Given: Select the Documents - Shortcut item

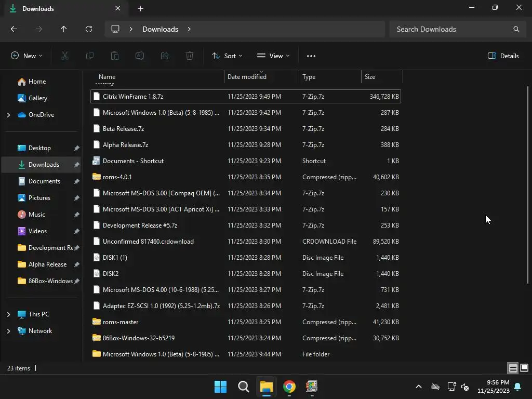Looking at the screenshot, I should (246, 161).
